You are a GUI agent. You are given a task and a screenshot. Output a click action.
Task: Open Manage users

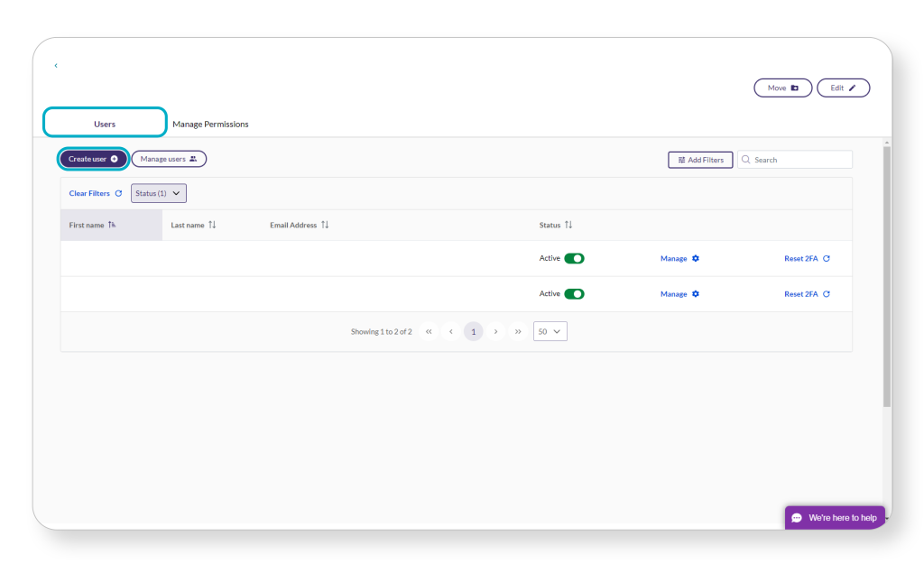pos(168,159)
